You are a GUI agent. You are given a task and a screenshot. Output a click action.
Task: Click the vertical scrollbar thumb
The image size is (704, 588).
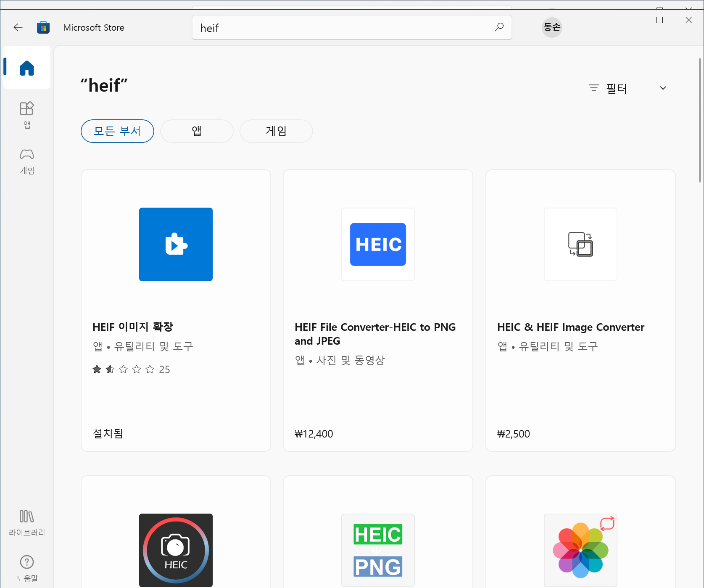[x=700, y=121]
